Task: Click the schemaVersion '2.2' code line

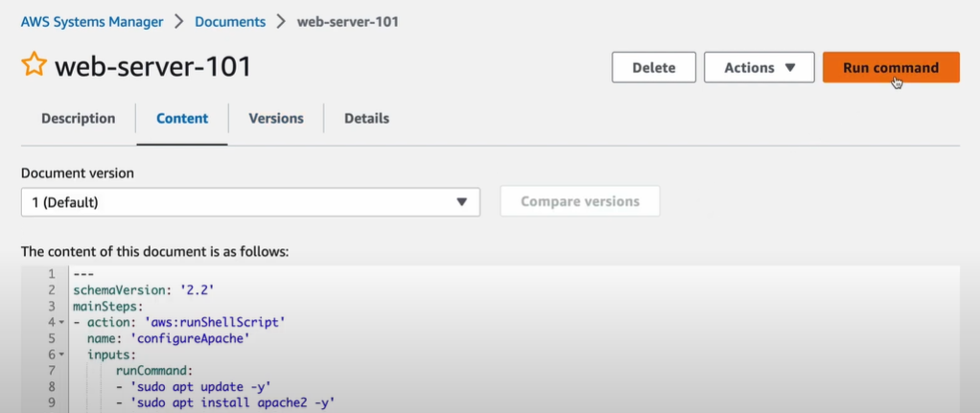Action: click(x=144, y=290)
